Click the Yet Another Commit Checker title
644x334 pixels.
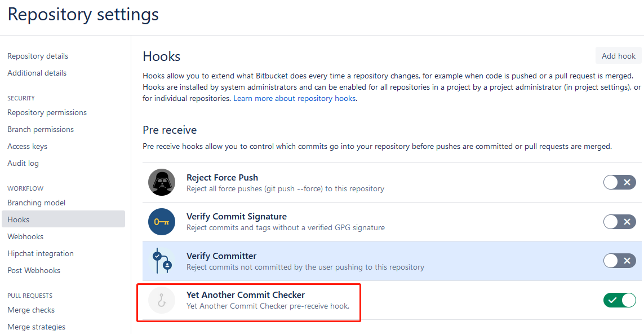[245, 295]
